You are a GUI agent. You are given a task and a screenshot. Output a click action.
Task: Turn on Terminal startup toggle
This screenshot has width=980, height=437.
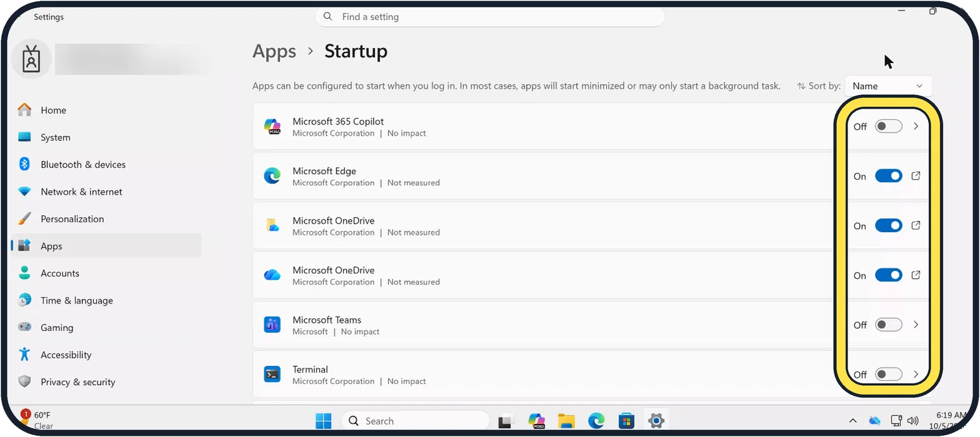click(888, 374)
